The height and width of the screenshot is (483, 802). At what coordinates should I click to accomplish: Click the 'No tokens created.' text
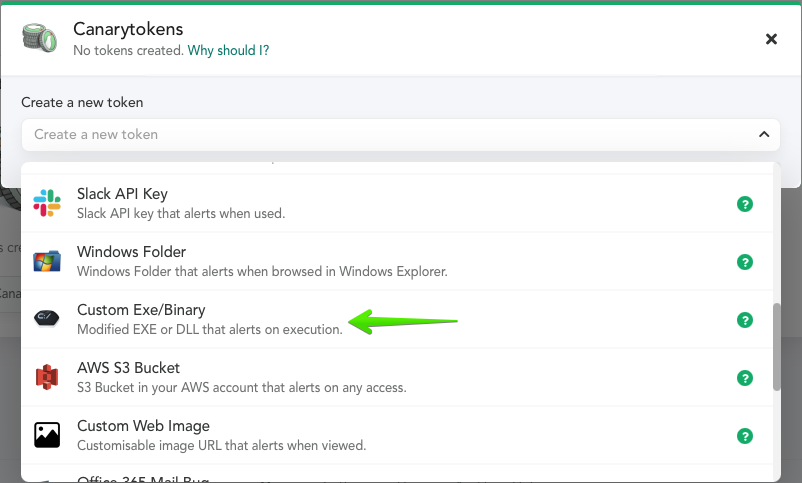pyautogui.click(x=128, y=51)
